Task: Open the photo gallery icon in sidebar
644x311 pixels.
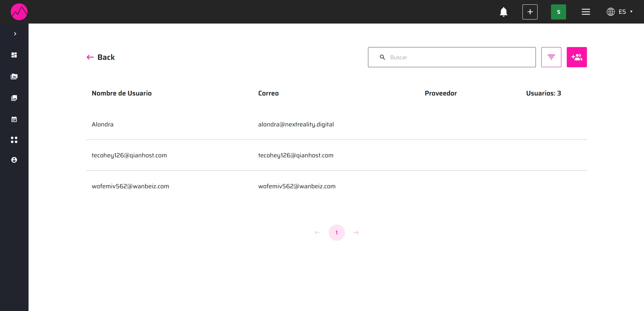Action: [x=14, y=77]
